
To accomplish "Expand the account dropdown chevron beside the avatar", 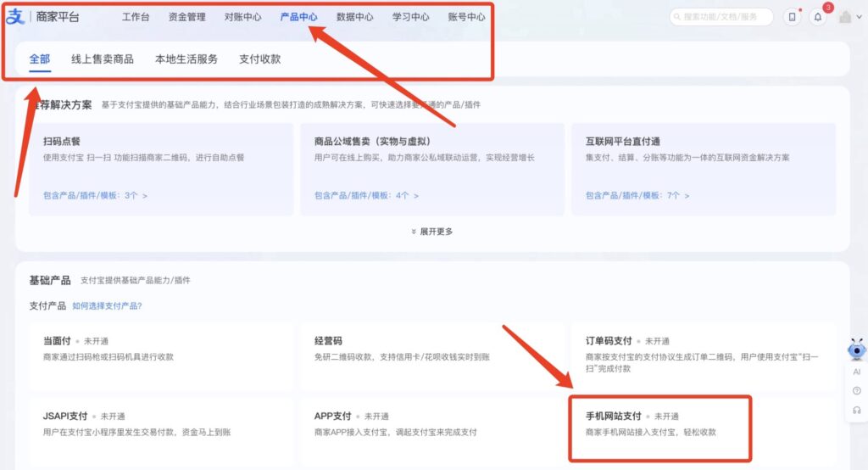I will pos(860,17).
